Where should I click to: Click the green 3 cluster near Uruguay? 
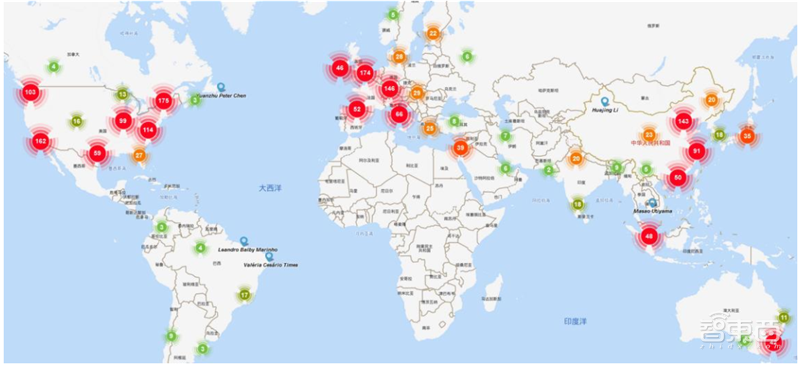coord(203,349)
